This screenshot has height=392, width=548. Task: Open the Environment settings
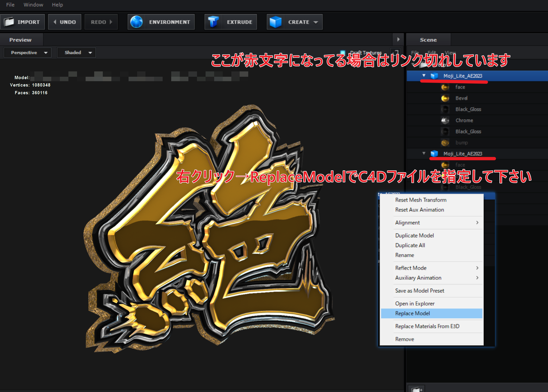click(x=161, y=22)
